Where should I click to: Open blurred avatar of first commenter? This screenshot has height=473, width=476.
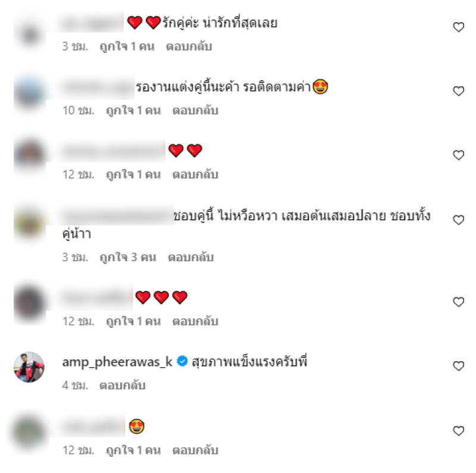tap(29, 35)
